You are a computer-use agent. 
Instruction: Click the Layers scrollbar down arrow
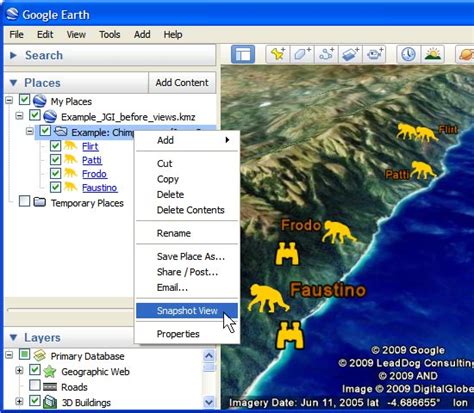[209, 402]
